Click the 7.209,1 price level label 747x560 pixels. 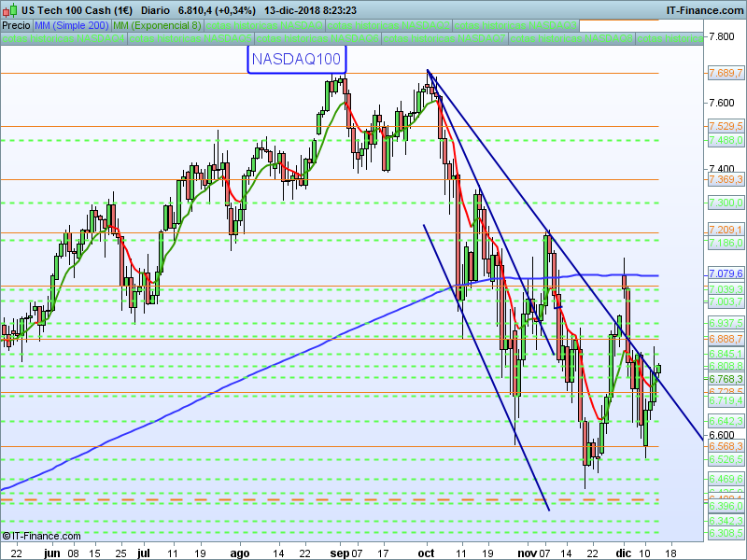pyautogui.click(x=726, y=230)
